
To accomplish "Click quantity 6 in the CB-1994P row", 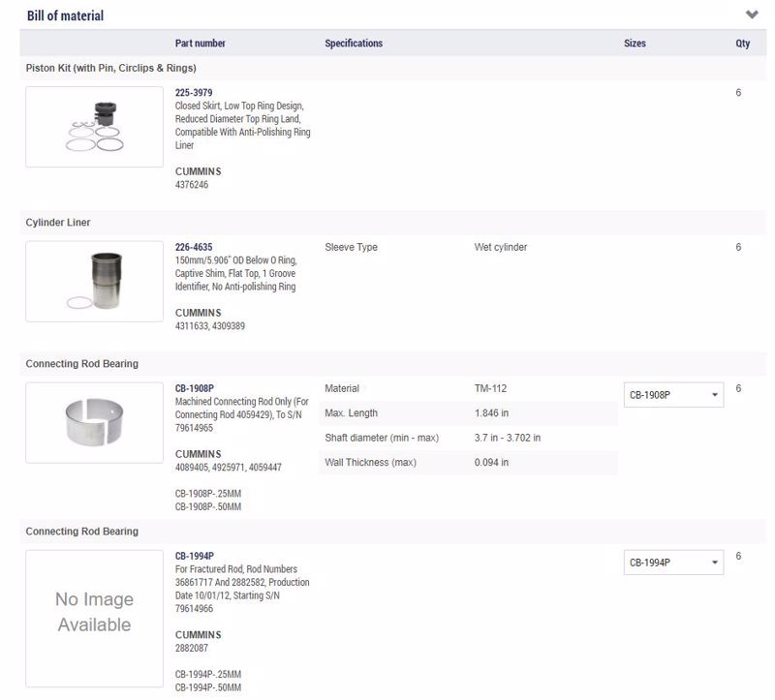I will click(x=738, y=556).
